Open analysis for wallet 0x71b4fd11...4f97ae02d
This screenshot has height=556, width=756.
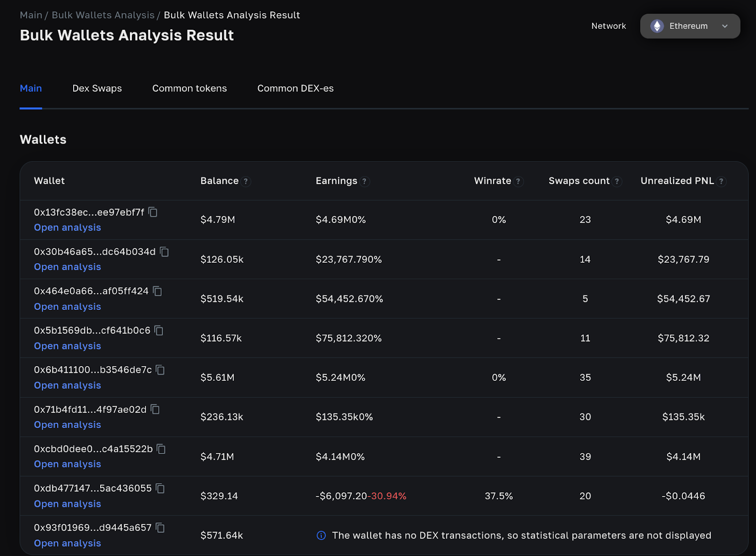[x=68, y=425]
